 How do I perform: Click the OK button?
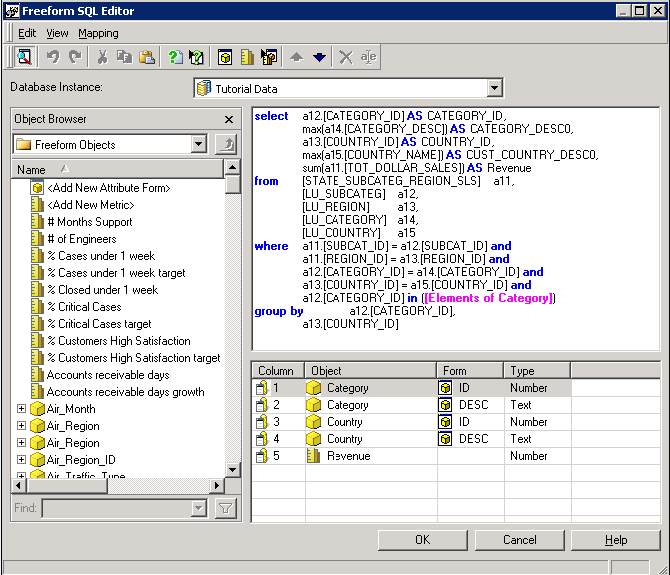pos(423,540)
